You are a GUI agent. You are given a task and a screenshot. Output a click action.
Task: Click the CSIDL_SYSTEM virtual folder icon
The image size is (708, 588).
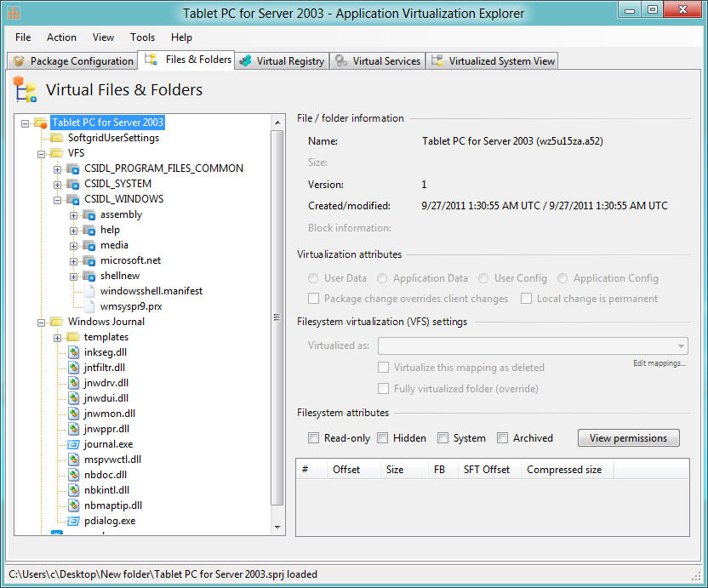(x=73, y=184)
